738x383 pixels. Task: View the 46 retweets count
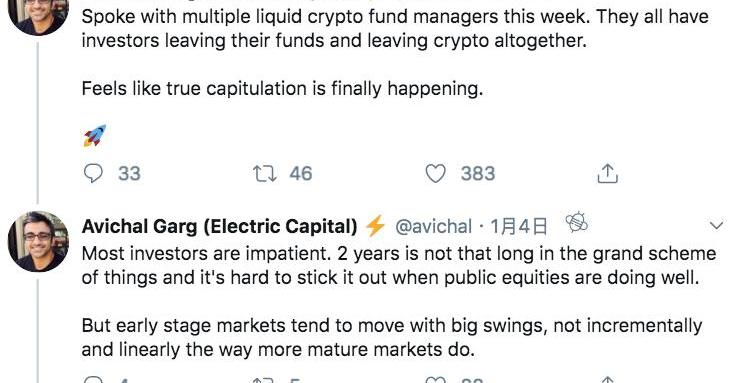tap(301, 174)
